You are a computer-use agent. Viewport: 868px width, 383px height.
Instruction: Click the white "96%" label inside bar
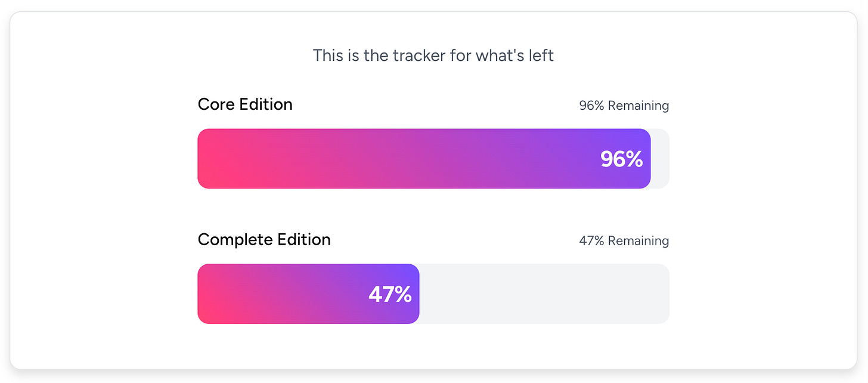(621, 159)
